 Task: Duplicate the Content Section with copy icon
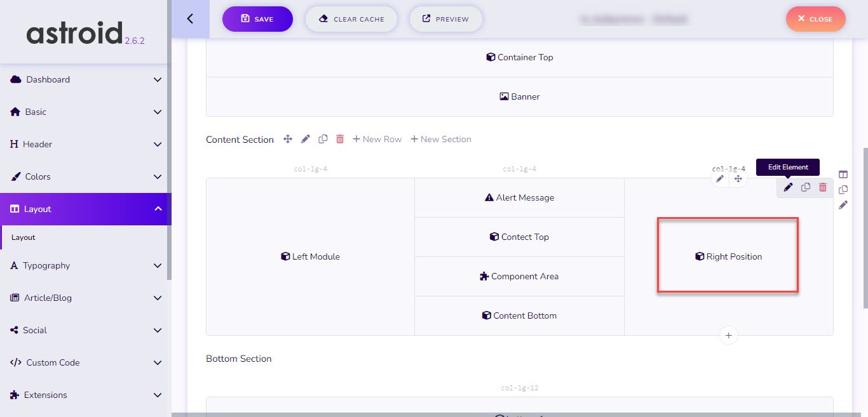pos(323,139)
